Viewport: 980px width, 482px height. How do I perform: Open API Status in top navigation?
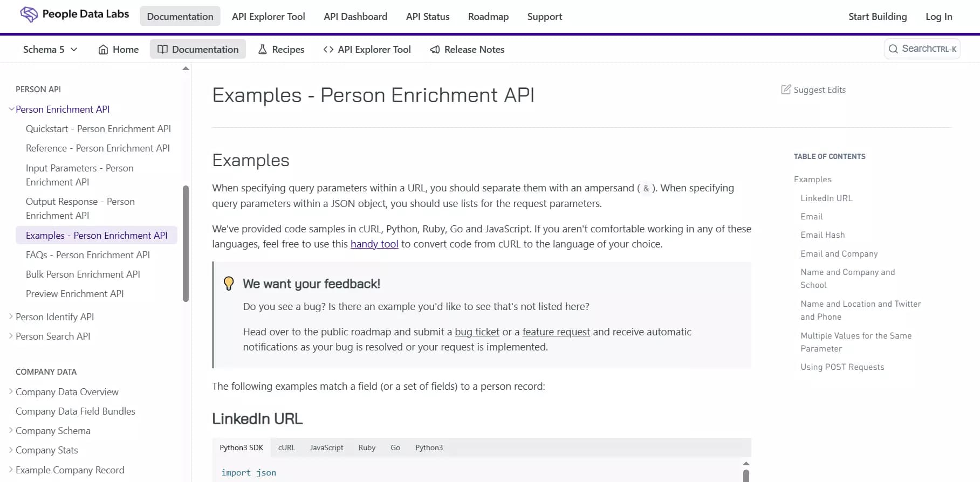428,17
